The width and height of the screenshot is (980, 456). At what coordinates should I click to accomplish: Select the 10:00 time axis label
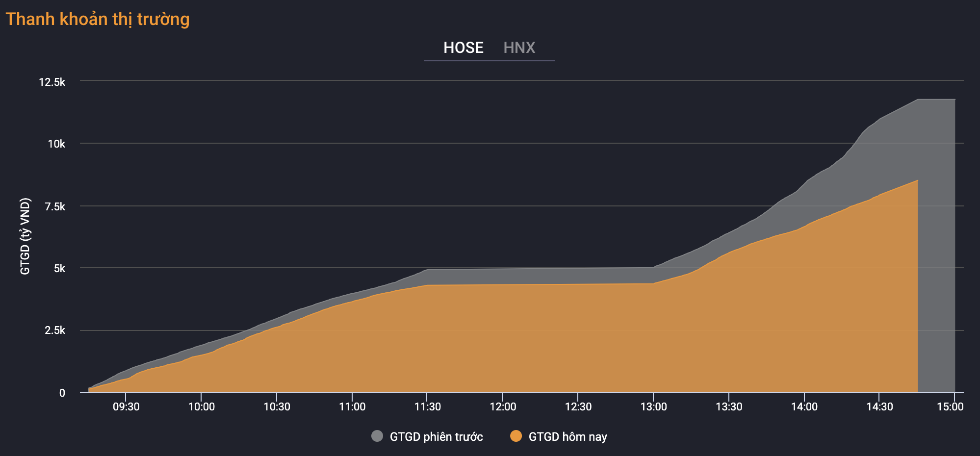(202, 406)
